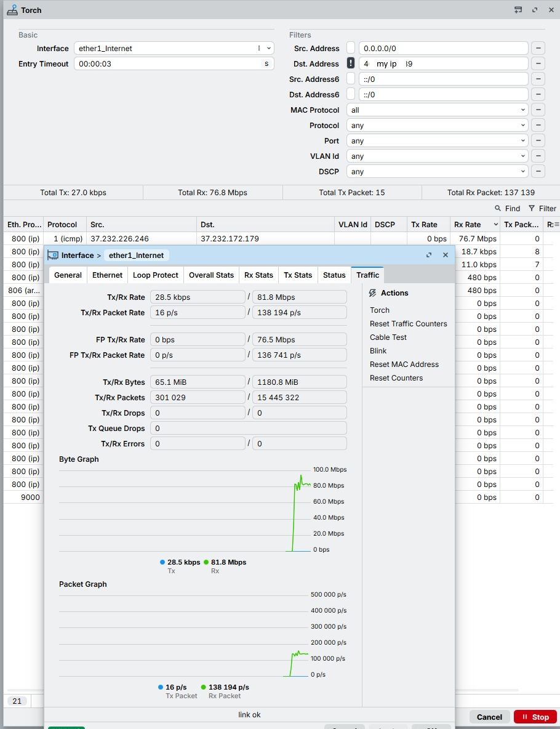This screenshot has width=560, height=729.
Task: Expand the Interface ether1_Internet dialog
Action: pyautogui.click(x=428, y=255)
